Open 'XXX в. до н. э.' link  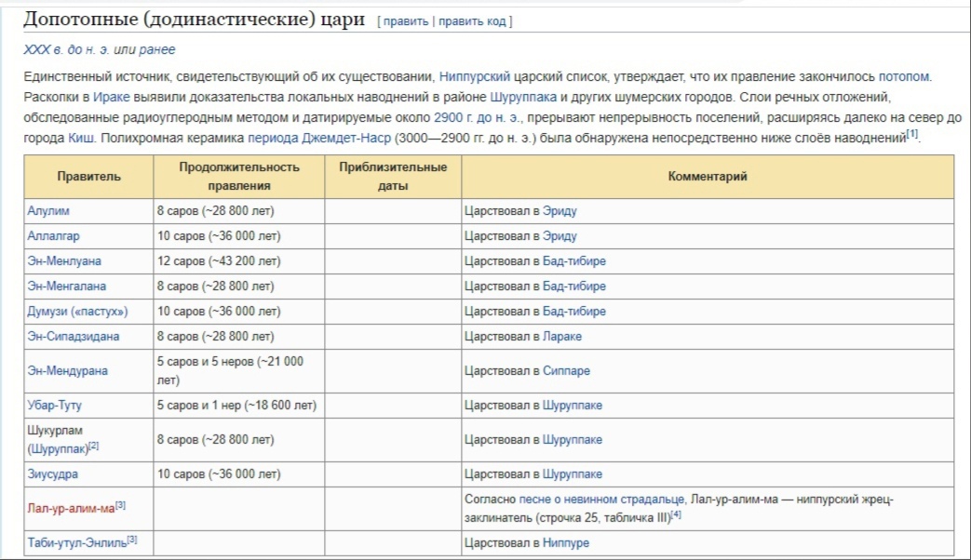click(x=66, y=49)
